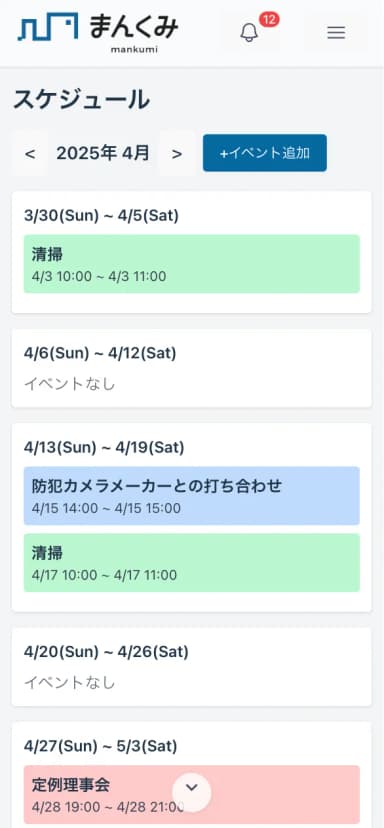
Task: Open the 4/17 清掃 event
Action: tap(192, 562)
